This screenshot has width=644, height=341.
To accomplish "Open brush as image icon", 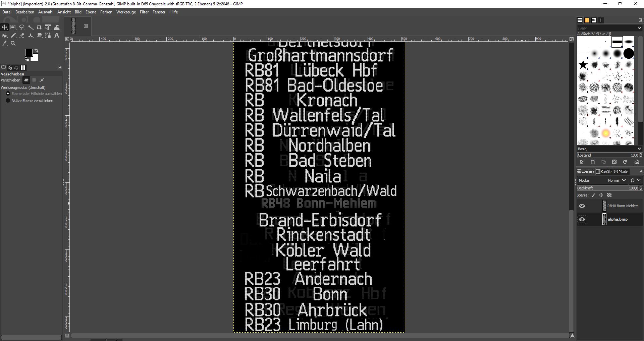I will 637,162.
